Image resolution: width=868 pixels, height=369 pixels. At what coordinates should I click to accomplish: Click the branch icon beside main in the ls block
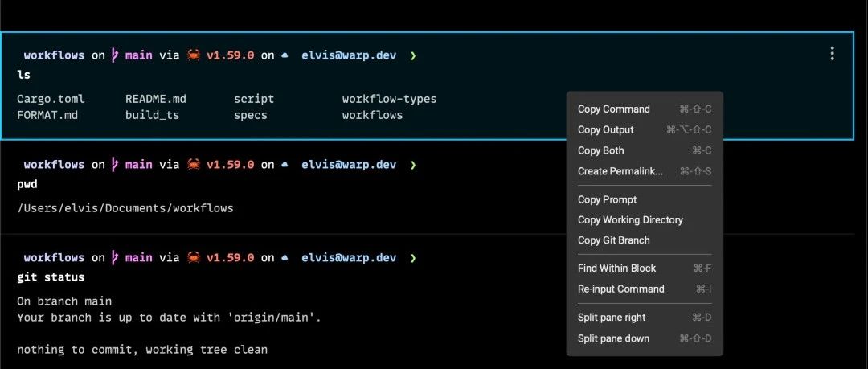(115, 55)
